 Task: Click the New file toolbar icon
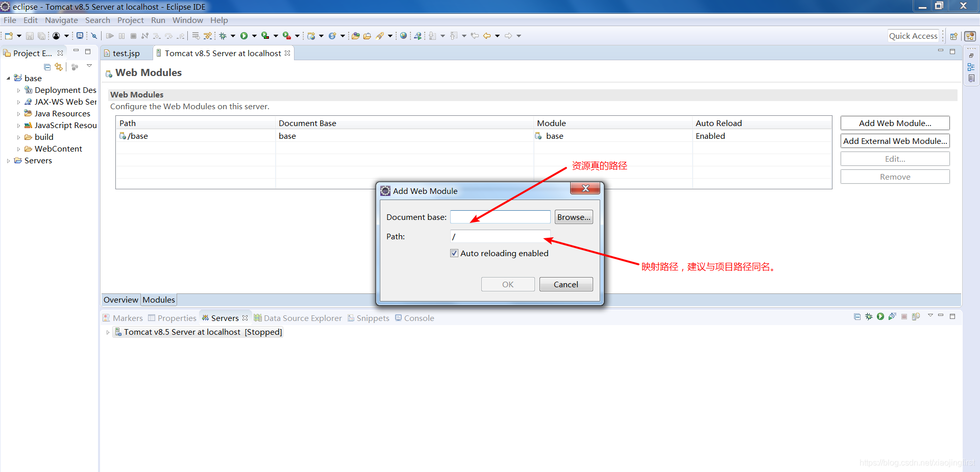pyautogui.click(x=9, y=36)
